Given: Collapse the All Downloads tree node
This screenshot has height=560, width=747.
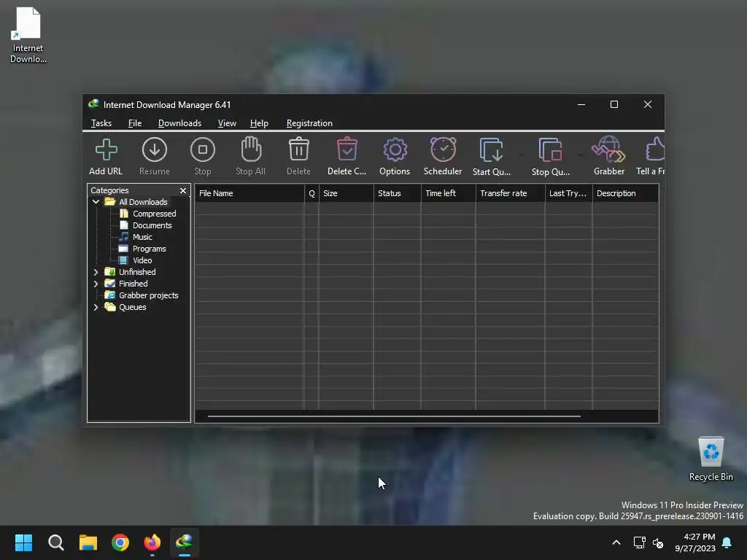Looking at the screenshot, I should point(96,201).
